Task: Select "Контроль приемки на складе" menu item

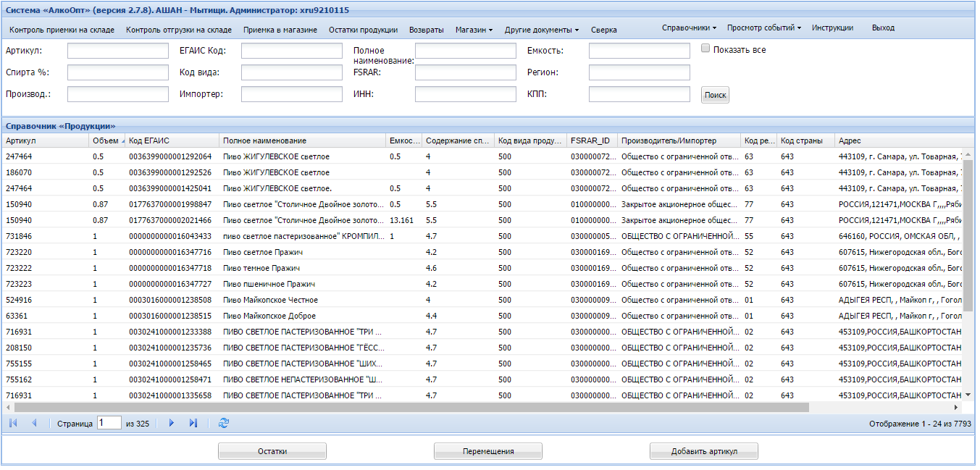Action: click(x=62, y=30)
